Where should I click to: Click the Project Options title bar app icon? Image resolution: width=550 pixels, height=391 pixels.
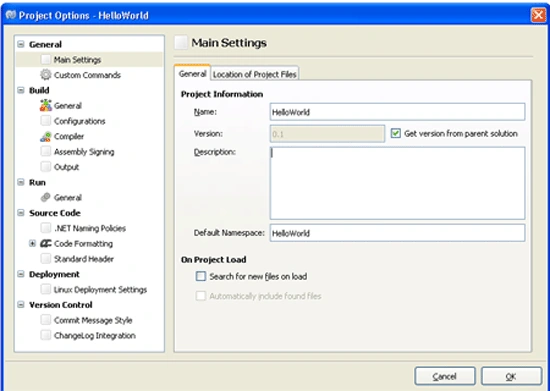point(11,15)
